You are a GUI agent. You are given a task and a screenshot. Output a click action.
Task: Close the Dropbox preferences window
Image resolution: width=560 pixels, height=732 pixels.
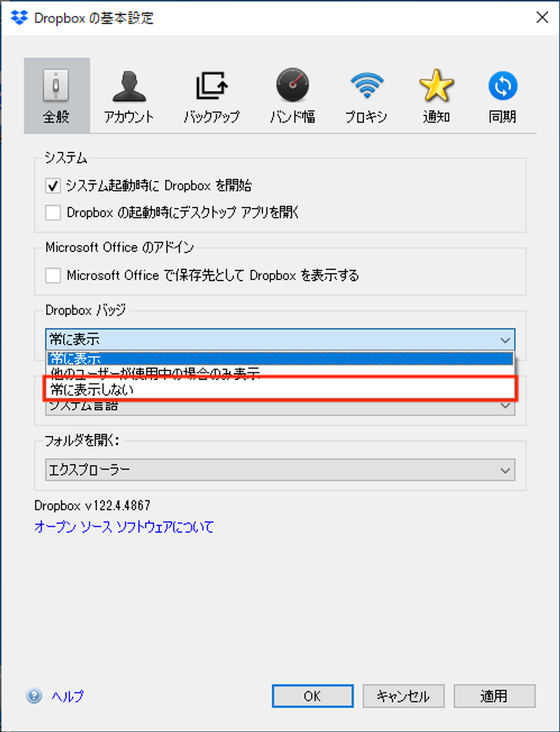point(542,18)
